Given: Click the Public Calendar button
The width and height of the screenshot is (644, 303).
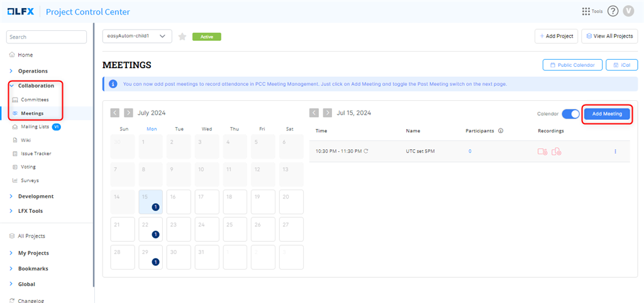Looking at the screenshot, I should pos(572,65).
